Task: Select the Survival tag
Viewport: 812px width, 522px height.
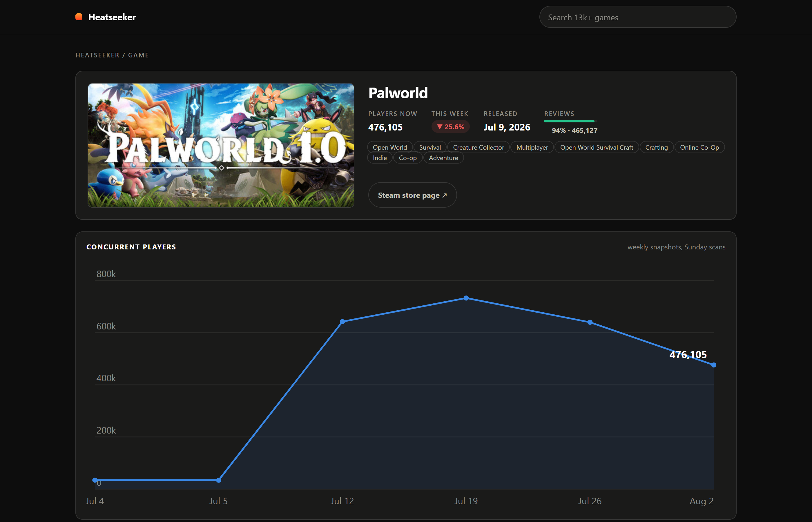Action: coord(430,147)
